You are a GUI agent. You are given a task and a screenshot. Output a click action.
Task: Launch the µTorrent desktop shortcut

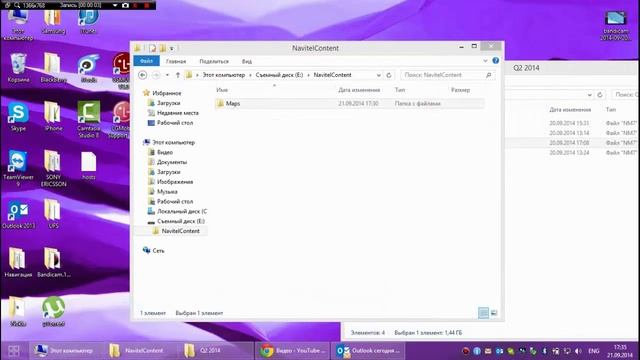[53, 312]
